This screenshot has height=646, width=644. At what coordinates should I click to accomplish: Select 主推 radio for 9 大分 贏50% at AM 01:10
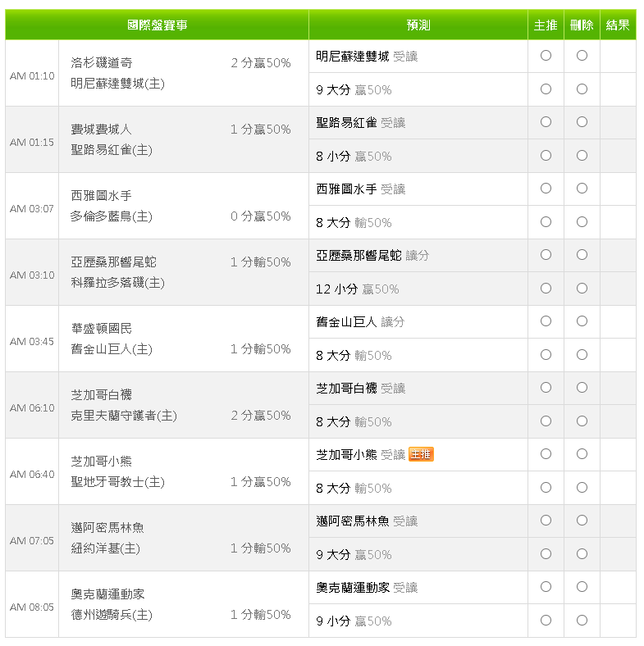pos(546,89)
